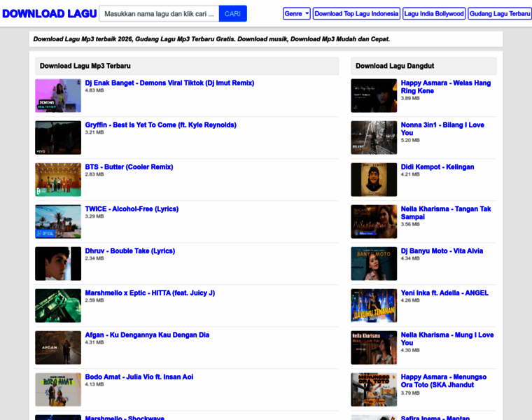Click the Mung I Love You thumbnail
The height and width of the screenshot is (420, 532).
(x=374, y=348)
